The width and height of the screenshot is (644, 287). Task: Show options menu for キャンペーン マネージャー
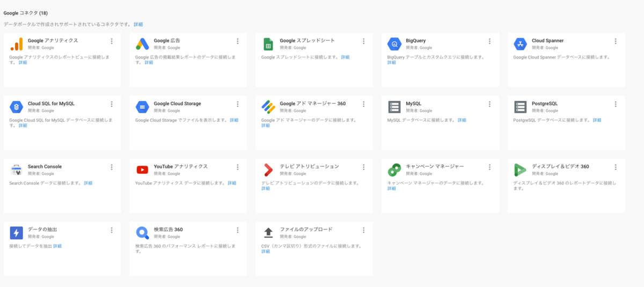click(x=489, y=167)
